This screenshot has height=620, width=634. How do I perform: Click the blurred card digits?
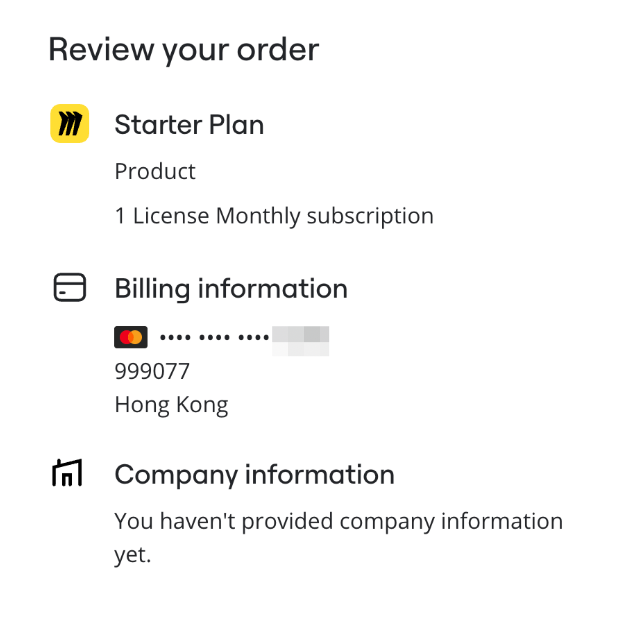pos(301,339)
